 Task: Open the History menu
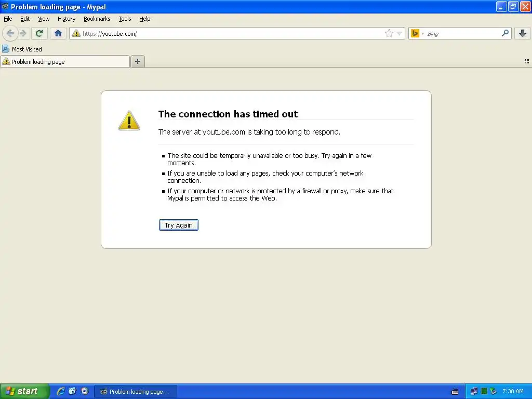tap(66, 19)
